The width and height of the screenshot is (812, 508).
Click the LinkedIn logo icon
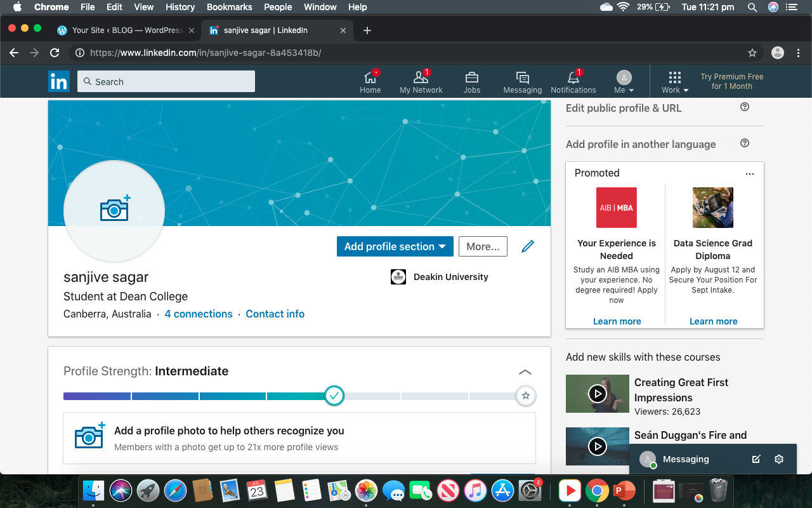59,81
